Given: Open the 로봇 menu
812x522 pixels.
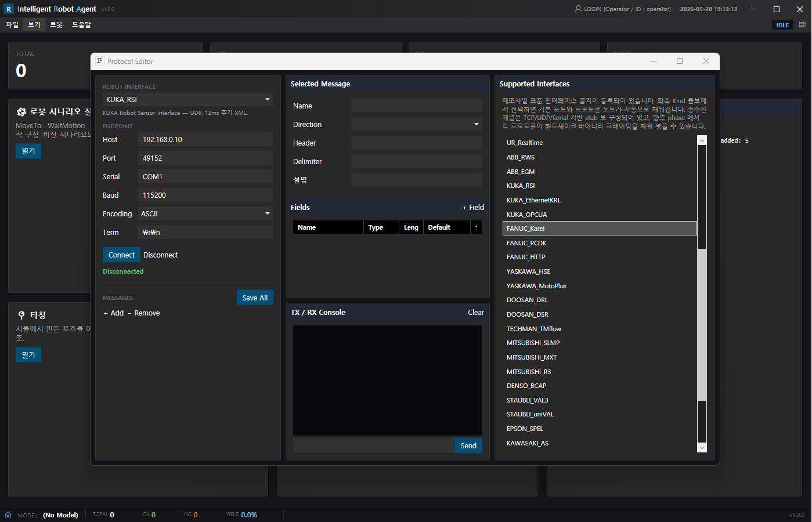Looking at the screenshot, I should click(56, 25).
